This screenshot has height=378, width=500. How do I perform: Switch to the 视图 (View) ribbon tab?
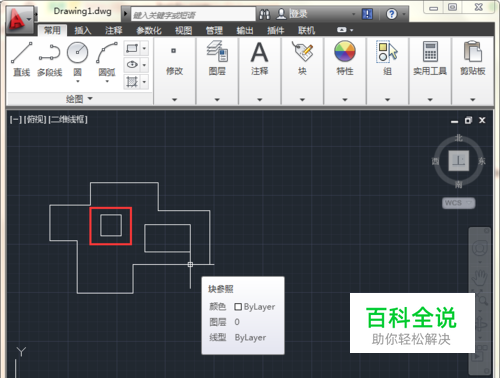tap(183, 31)
